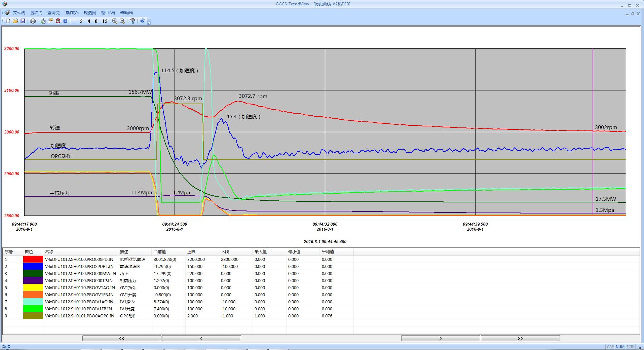
Task: Click the 最大值 column header
Action: coord(269,251)
